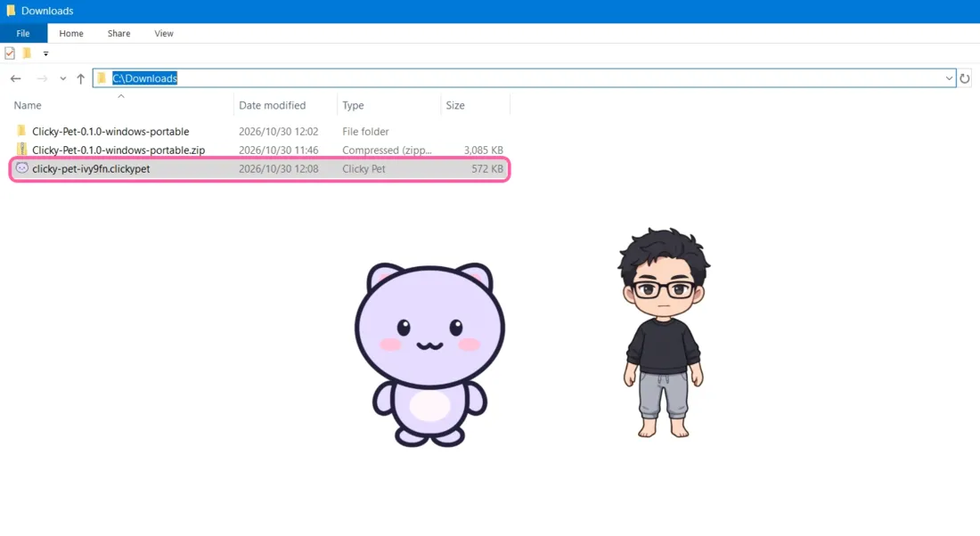
Task: Open the Recent locations dropdown
Action: click(x=62, y=78)
